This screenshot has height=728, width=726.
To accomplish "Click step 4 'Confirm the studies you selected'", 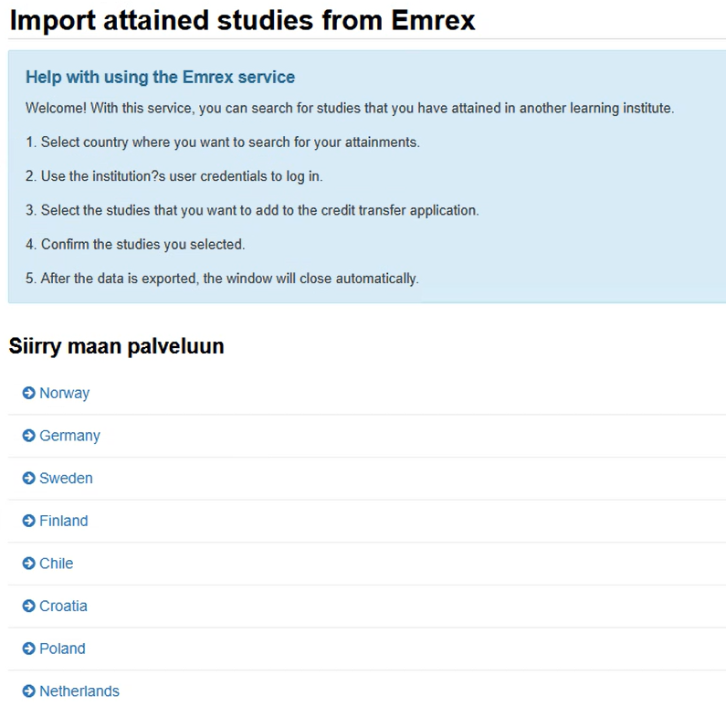I will [135, 244].
